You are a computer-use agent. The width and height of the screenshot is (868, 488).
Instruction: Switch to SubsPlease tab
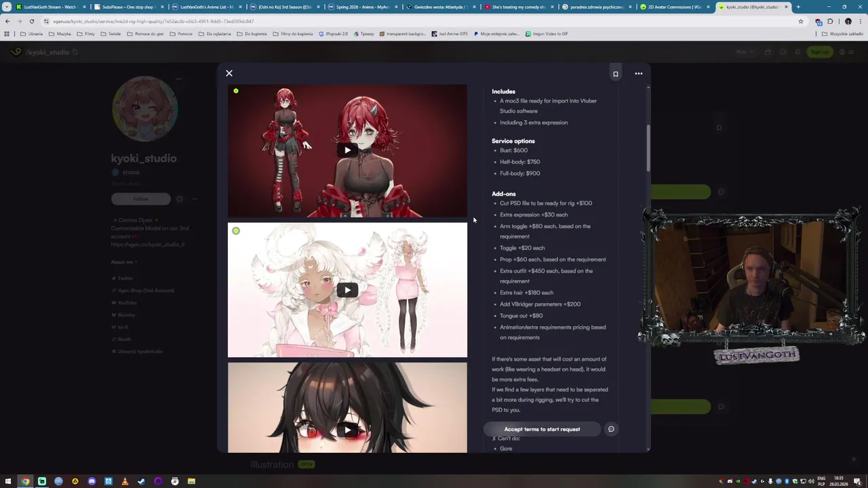127,7
